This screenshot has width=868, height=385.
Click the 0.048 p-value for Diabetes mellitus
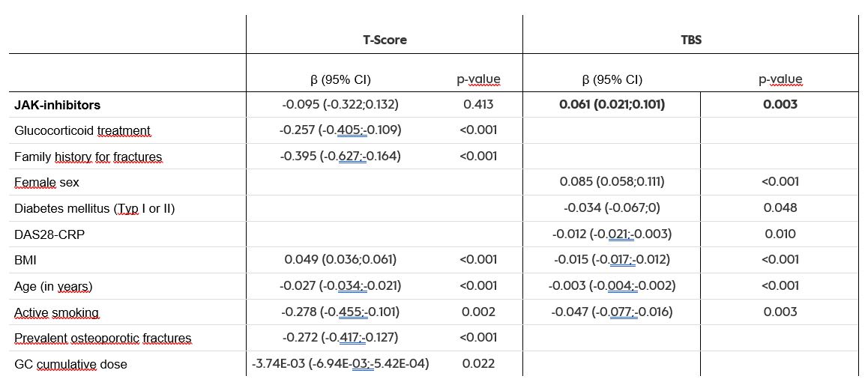coord(780,207)
